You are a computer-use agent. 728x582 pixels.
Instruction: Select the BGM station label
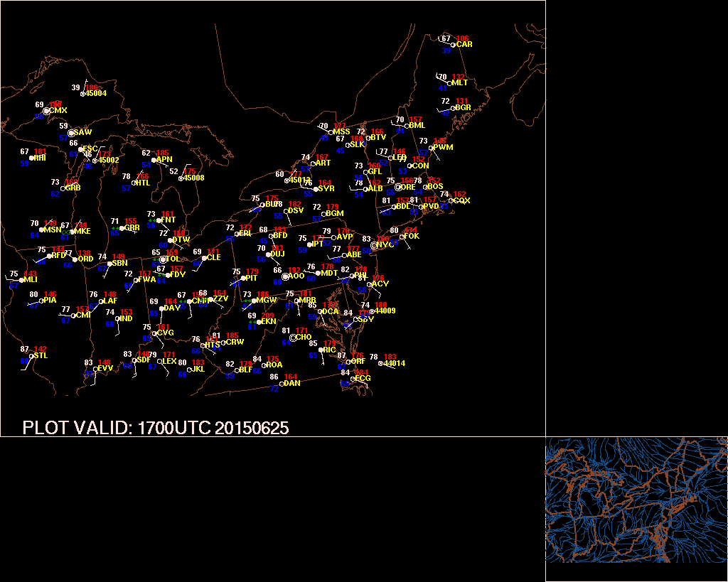click(334, 213)
